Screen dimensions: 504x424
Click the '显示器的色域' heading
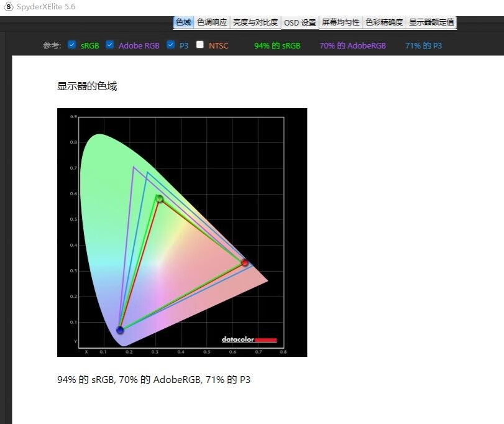[87, 86]
